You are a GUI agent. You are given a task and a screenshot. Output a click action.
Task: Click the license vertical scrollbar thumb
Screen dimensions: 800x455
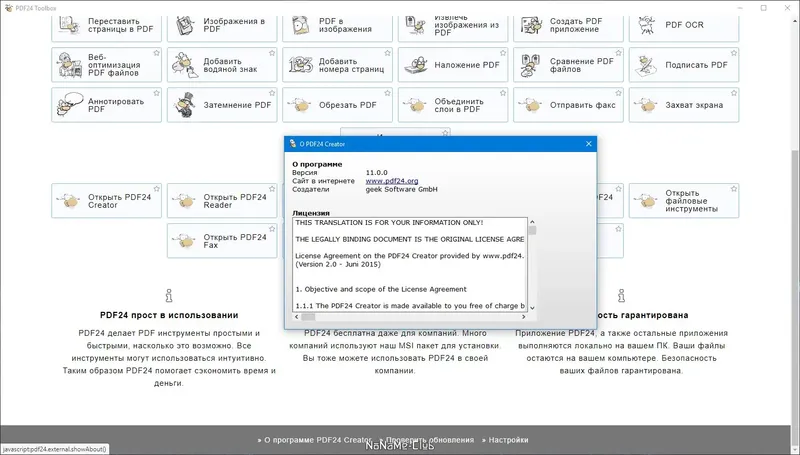tap(532, 231)
